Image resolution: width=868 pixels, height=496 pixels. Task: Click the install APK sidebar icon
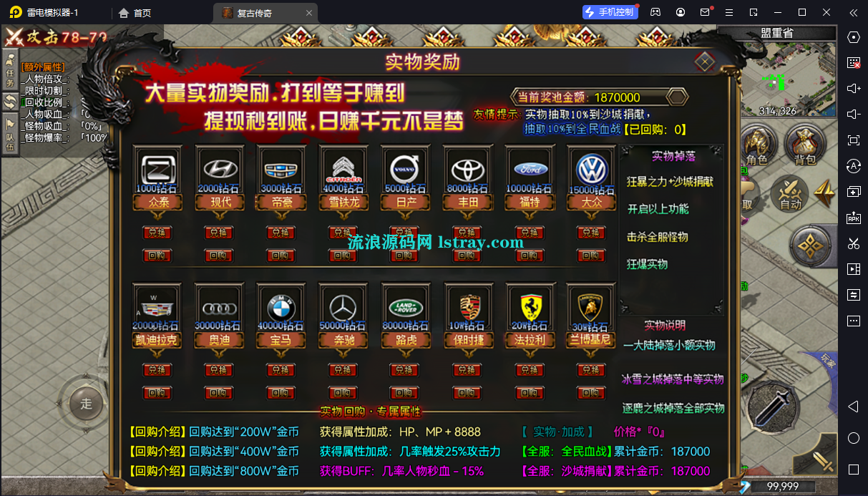pyautogui.click(x=853, y=218)
